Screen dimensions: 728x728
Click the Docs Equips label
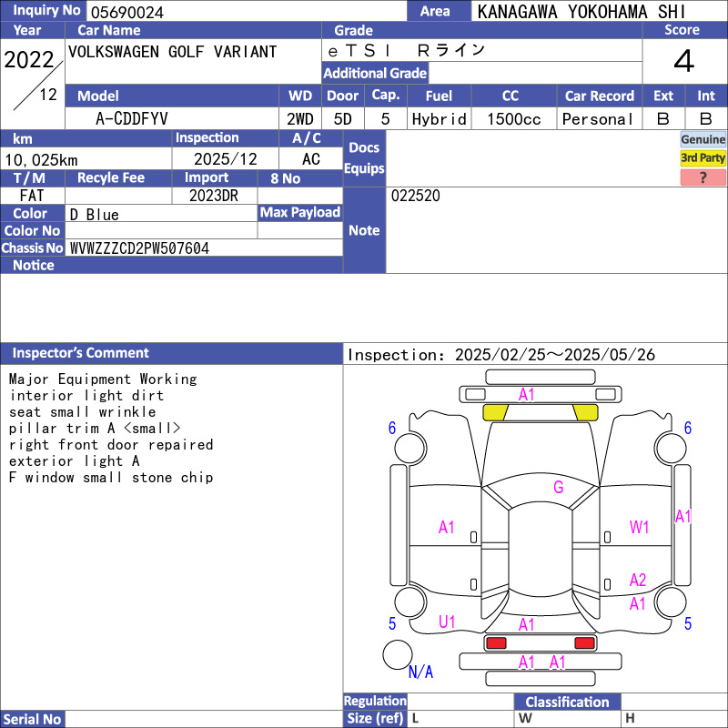364,158
